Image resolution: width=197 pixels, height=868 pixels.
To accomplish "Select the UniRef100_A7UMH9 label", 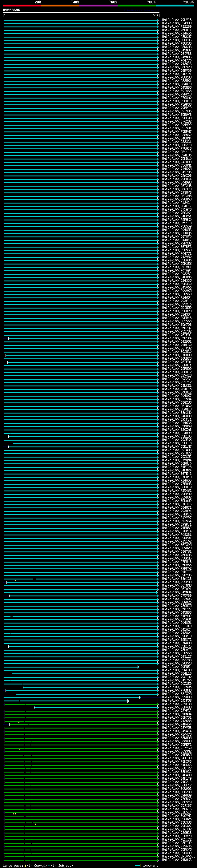I will [x=176, y=355].
